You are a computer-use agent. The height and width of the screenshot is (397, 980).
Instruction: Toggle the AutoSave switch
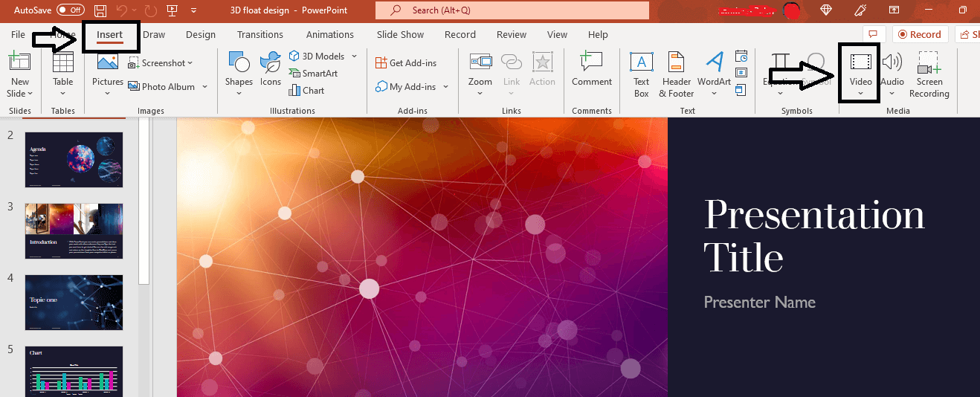[x=71, y=10]
